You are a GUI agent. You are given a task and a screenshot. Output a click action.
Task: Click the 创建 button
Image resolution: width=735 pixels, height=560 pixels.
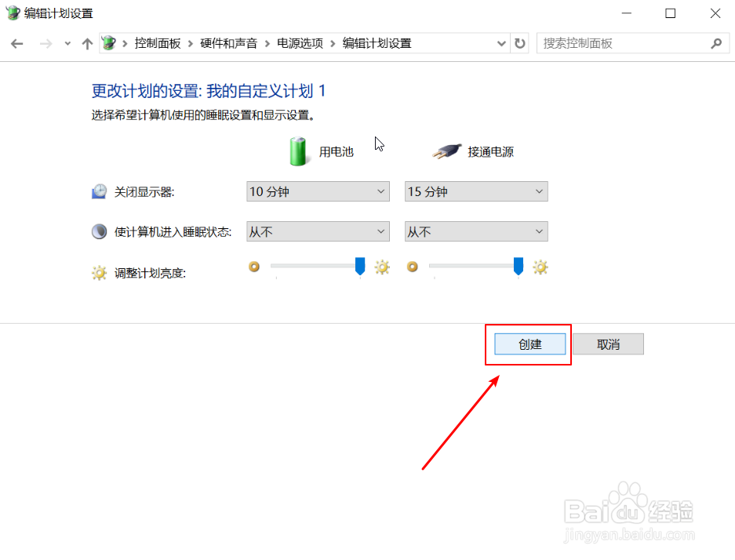[528, 344]
